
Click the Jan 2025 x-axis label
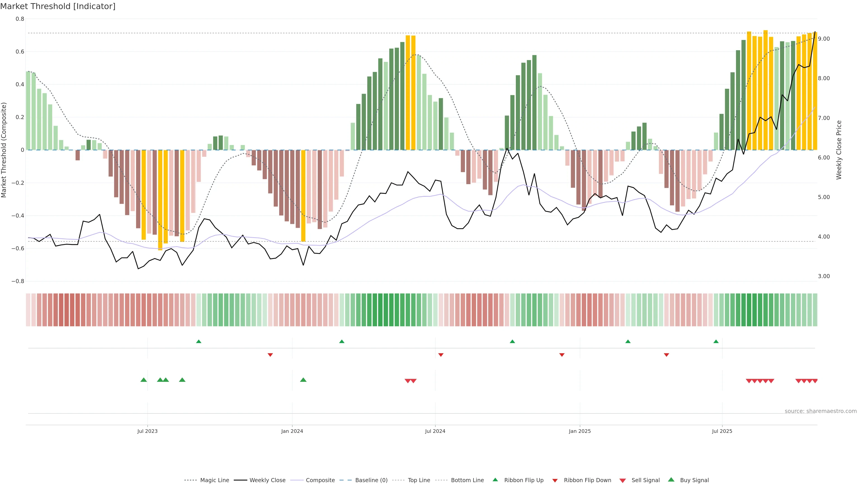click(x=580, y=431)
